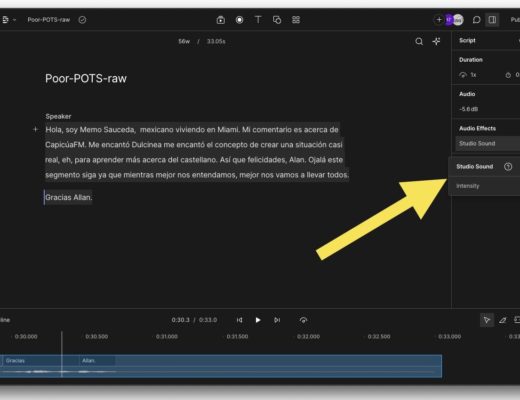Click the 1x speed value
Image resolution: width=520 pixels, height=400 pixels.
coord(473,75)
